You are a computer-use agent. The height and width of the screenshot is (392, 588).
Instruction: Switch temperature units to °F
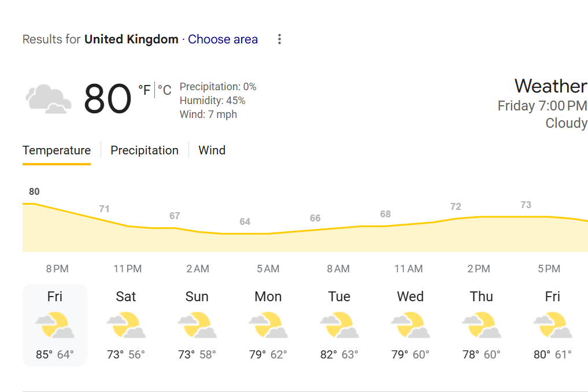145,90
